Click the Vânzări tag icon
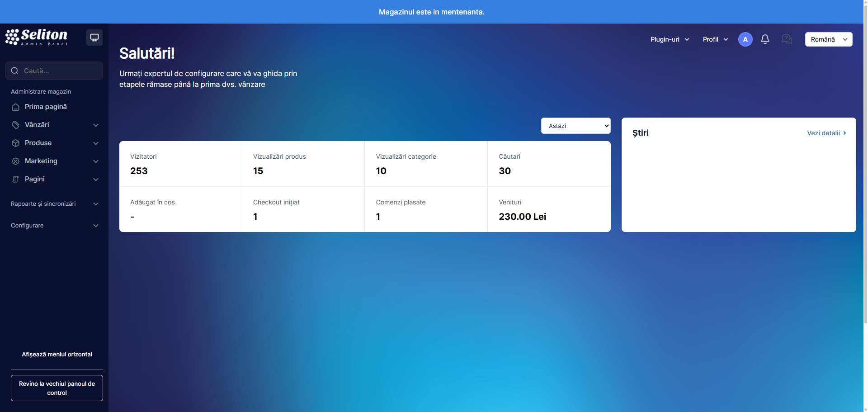868x412 pixels. [16, 125]
